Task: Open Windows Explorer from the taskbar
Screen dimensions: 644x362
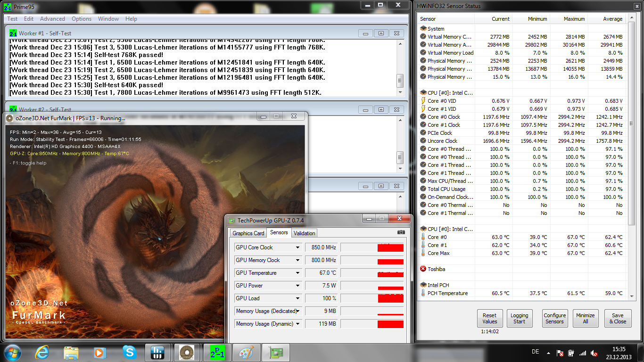Action: click(71, 353)
